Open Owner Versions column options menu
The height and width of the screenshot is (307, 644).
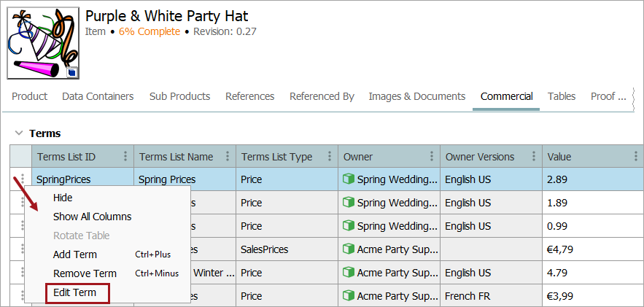[x=534, y=156]
